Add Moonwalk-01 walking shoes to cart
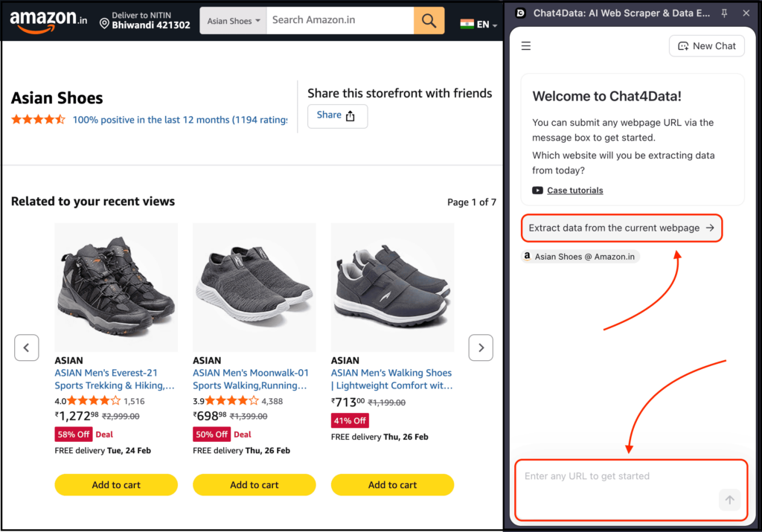This screenshot has width=762, height=532. (x=254, y=485)
